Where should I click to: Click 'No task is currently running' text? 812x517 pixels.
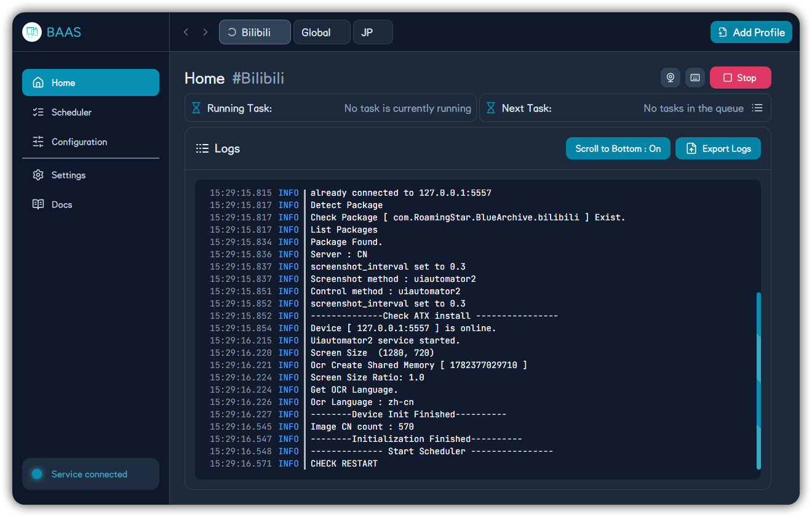pyautogui.click(x=408, y=108)
